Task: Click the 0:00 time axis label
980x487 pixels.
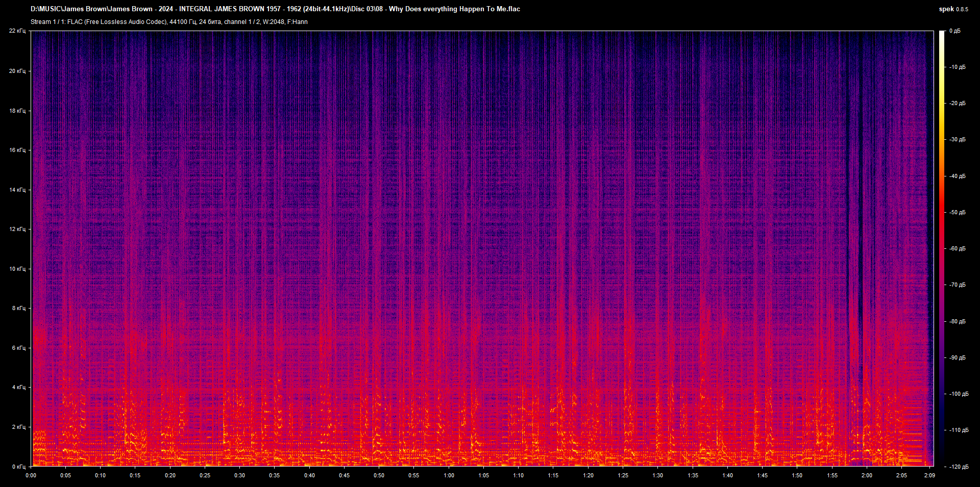Action: point(31,475)
